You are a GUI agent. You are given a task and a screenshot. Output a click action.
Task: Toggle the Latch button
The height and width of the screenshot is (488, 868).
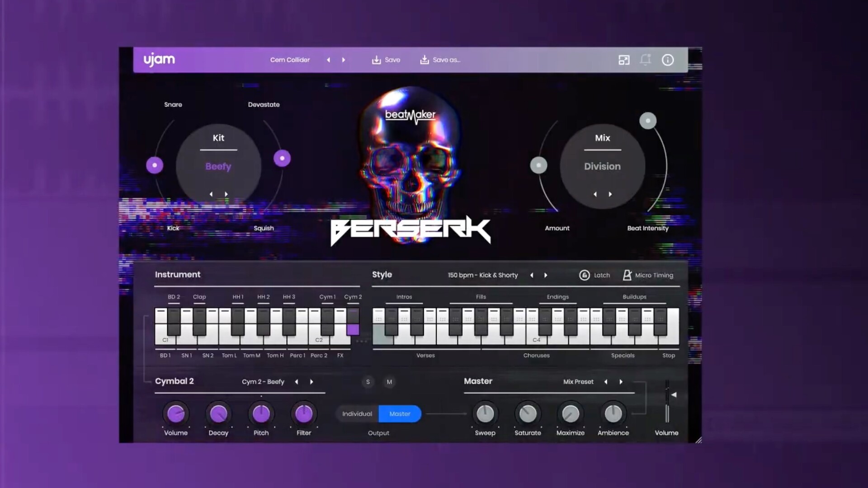[x=594, y=275]
